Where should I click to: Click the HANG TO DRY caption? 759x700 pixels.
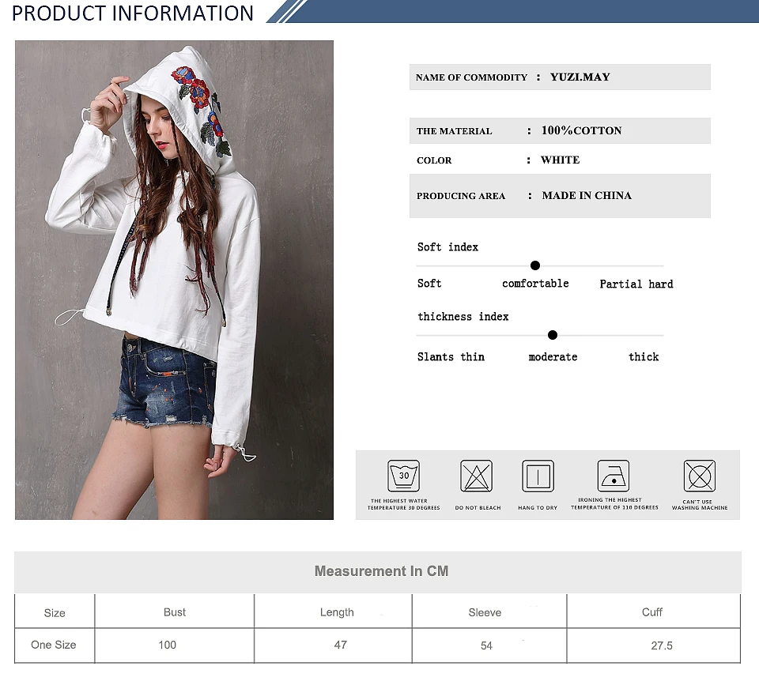(538, 508)
